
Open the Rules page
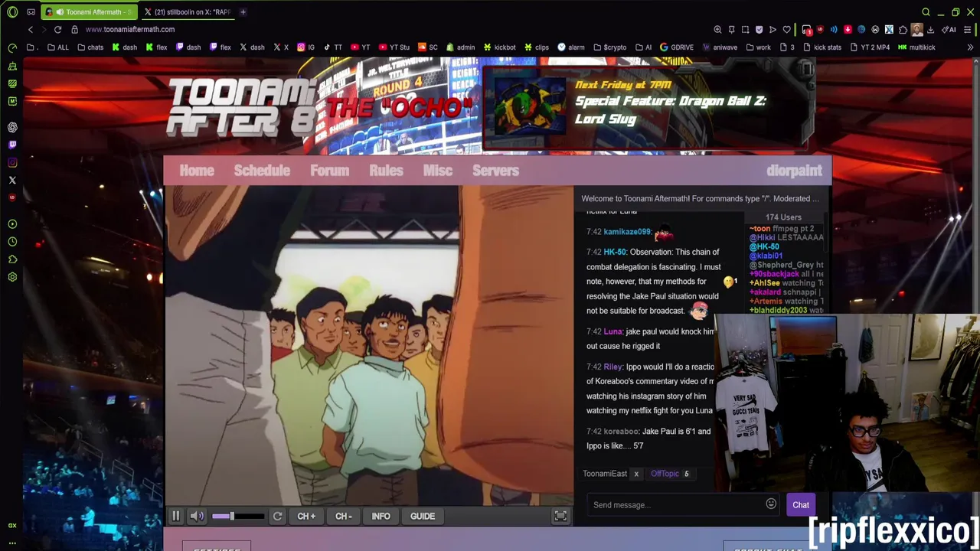pyautogui.click(x=386, y=171)
